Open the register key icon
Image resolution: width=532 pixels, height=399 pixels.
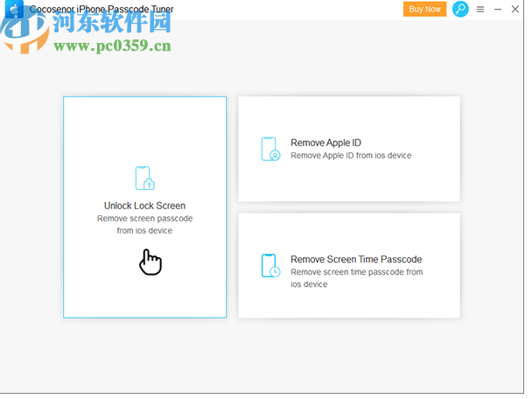coord(460,9)
